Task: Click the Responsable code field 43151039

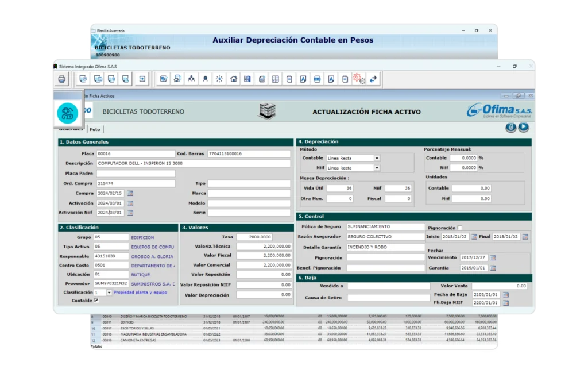Action: pos(111,256)
